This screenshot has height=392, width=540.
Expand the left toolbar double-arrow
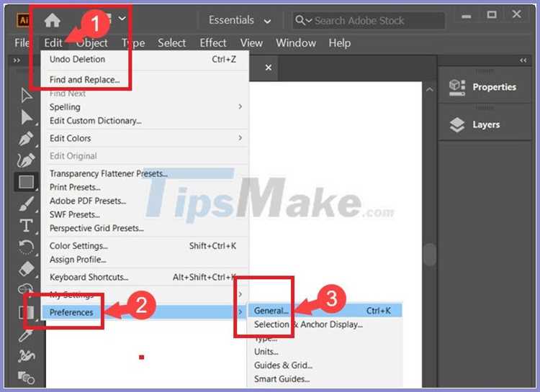pos(17,60)
